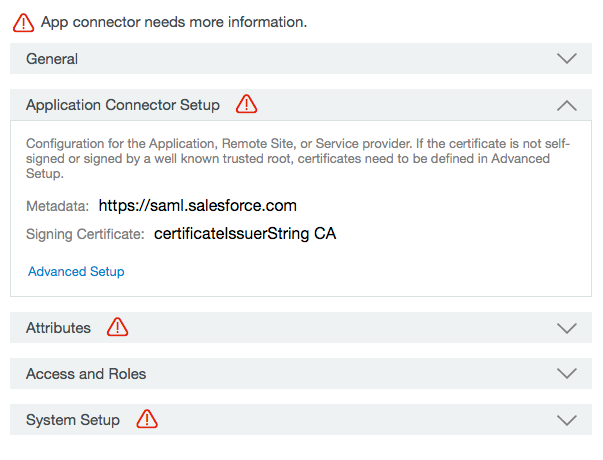Click the Metadata field label
Image resolution: width=603 pixels, height=460 pixels.
tap(57, 206)
